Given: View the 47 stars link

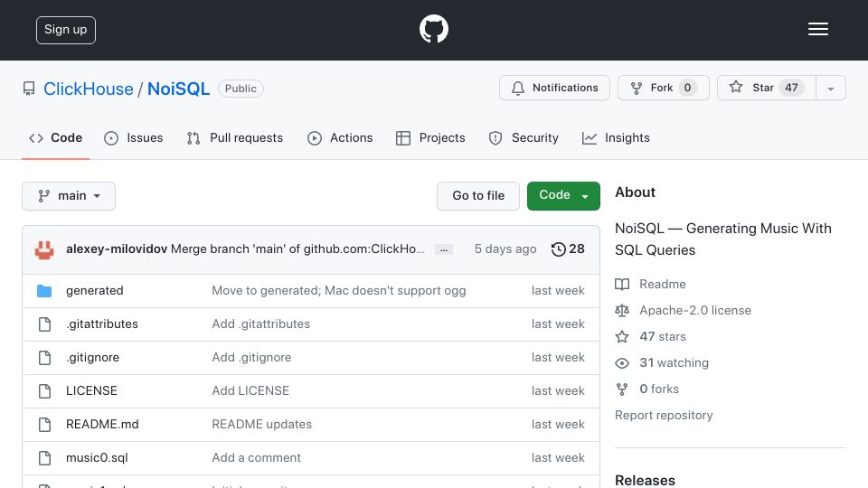Looking at the screenshot, I should point(650,336).
